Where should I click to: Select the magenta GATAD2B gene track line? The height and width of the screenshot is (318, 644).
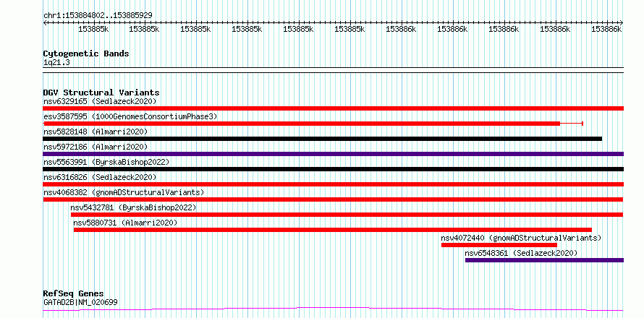[333, 309]
